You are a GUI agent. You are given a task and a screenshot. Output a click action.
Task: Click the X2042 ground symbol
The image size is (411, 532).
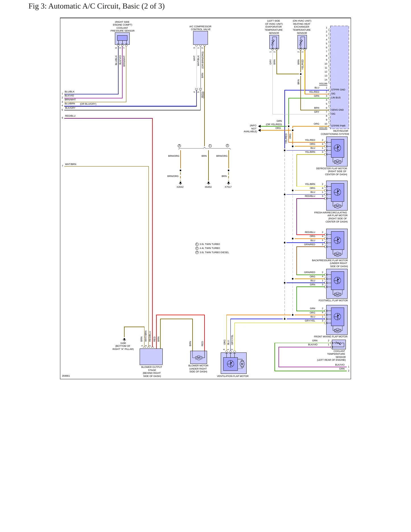[180, 183]
